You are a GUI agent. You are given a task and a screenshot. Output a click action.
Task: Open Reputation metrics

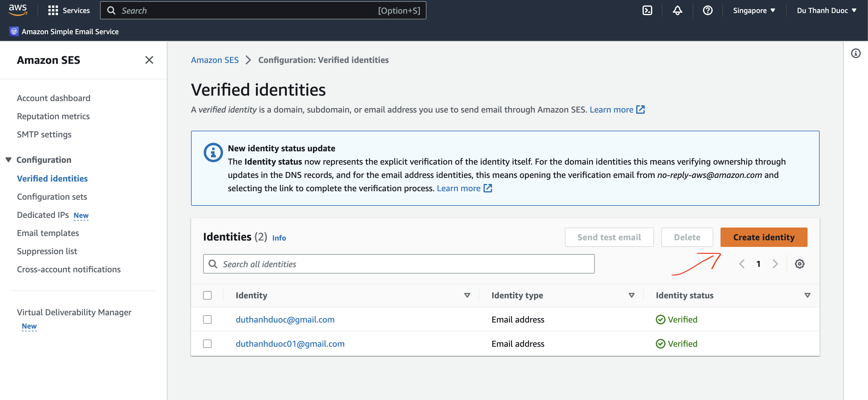pyautogui.click(x=53, y=116)
